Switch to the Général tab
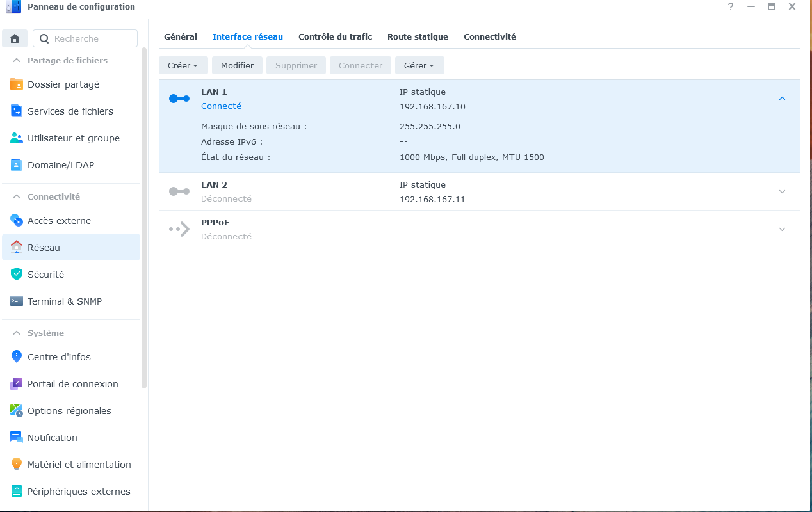Screen dimensions: 812x512 click(181, 37)
